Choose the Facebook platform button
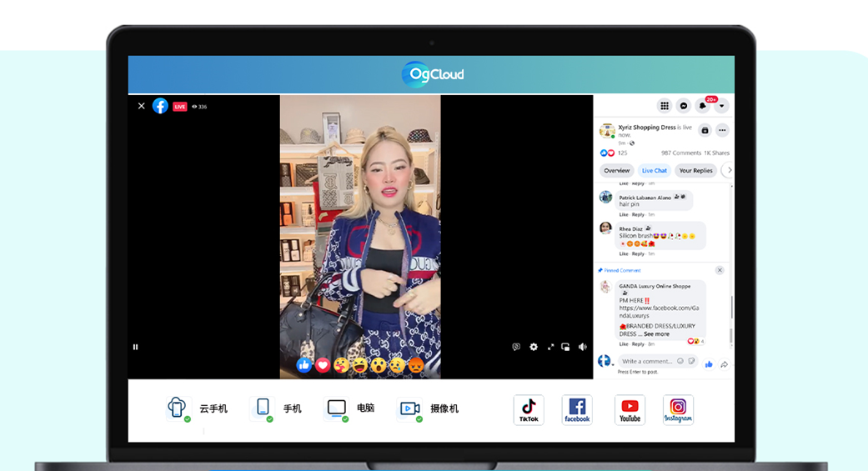 577,410
